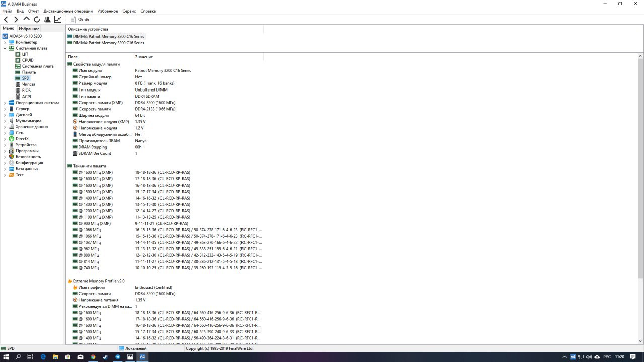This screenshot has height=362, width=644.
Task: Click the Extreme Memory Profile v2.0 heading
Action: point(99,281)
